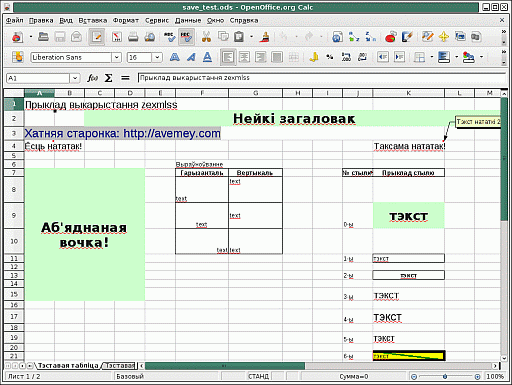
Task: Run the Spelling check (ABC checkmark)
Action: coord(170,37)
